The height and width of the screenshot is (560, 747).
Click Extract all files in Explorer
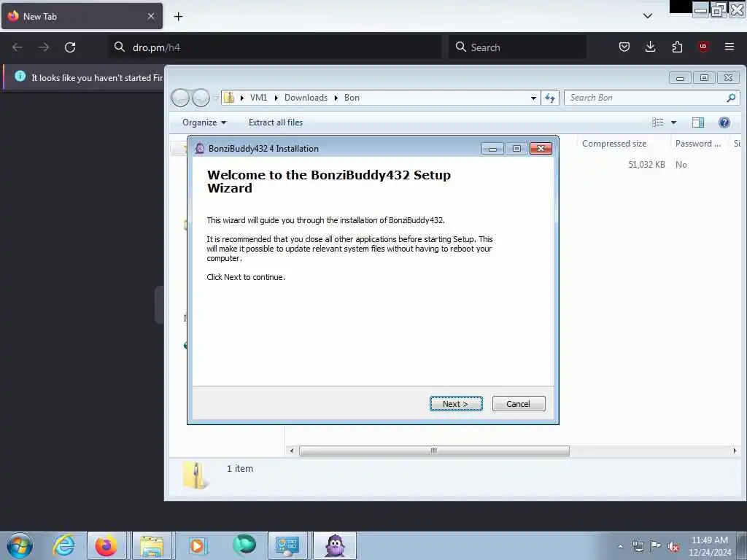pos(275,122)
